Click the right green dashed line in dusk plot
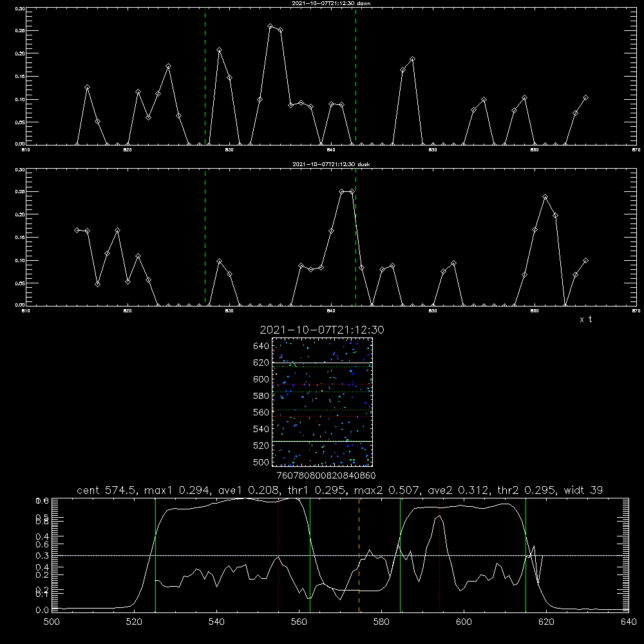 pyautogui.click(x=355, y=238)
